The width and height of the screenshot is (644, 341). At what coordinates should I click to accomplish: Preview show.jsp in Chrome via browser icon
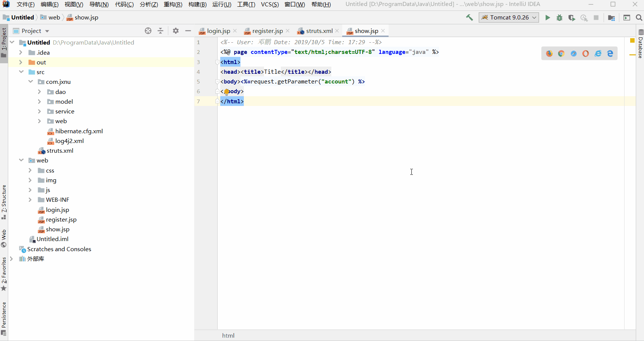point(561,53)
